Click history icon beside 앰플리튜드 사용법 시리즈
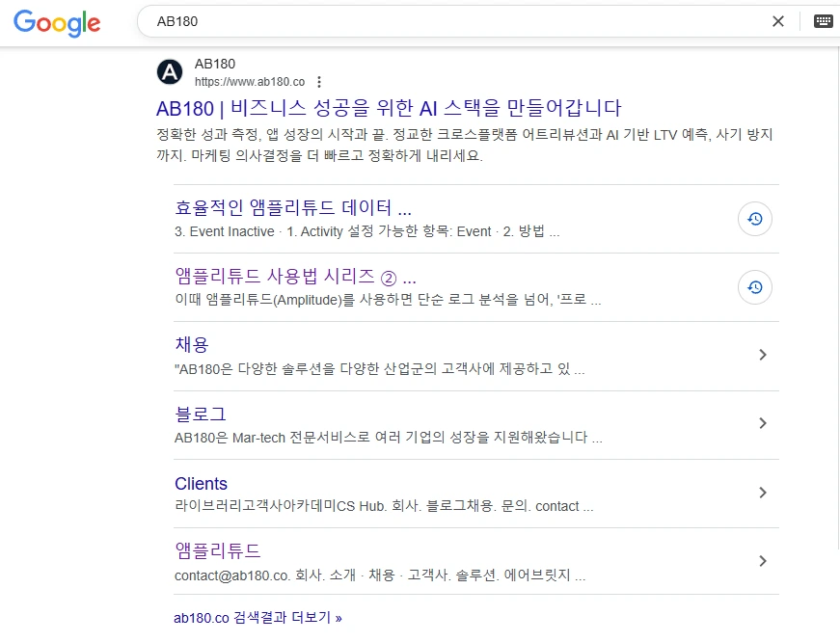The width and height of the screenshot is (840, 642). 755,287
